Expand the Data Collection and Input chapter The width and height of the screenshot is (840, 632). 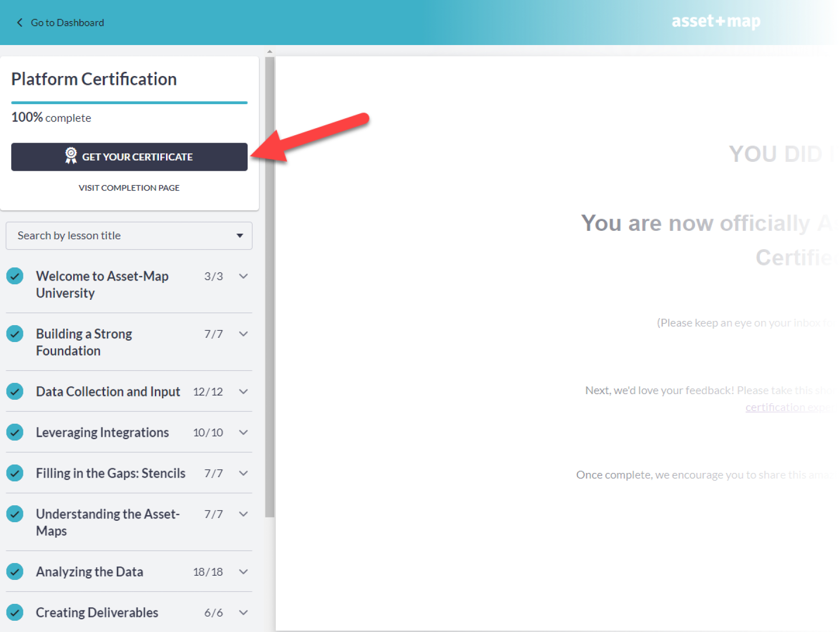[x=243, y=391]
